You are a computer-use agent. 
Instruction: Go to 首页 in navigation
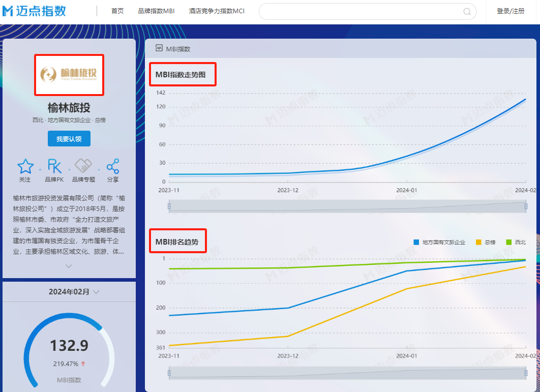(x=117, y=11)
